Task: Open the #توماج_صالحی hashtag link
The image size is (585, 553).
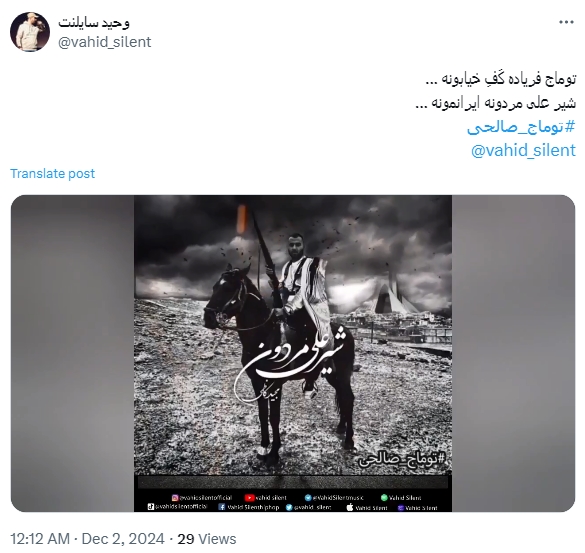Action: tap(521, 128)
